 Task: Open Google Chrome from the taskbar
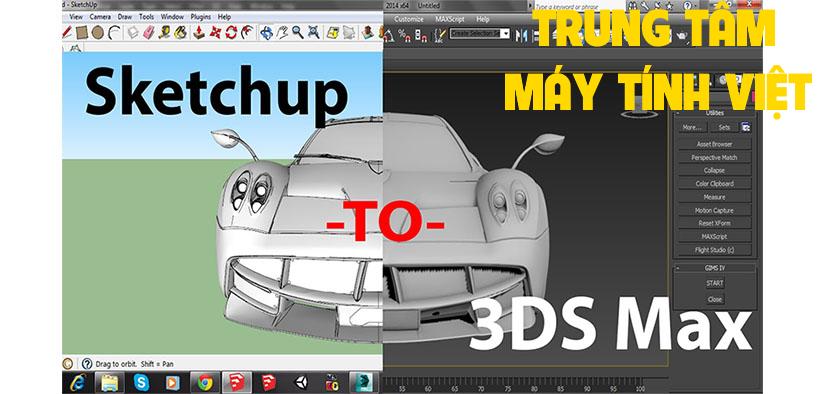click(205, 382)
